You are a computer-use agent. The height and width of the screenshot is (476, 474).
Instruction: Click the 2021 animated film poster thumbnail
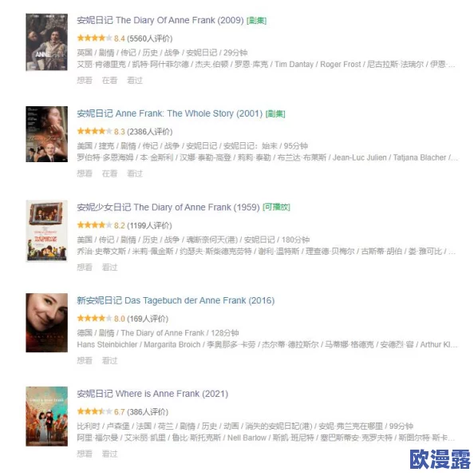pyautogui.click(x=47, y=416)
